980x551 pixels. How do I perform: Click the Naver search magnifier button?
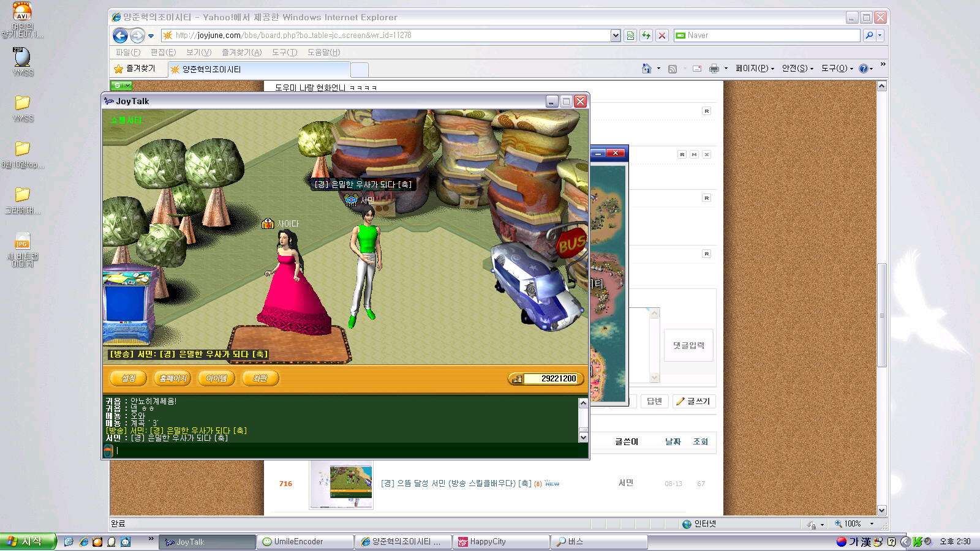click(869, 36)
